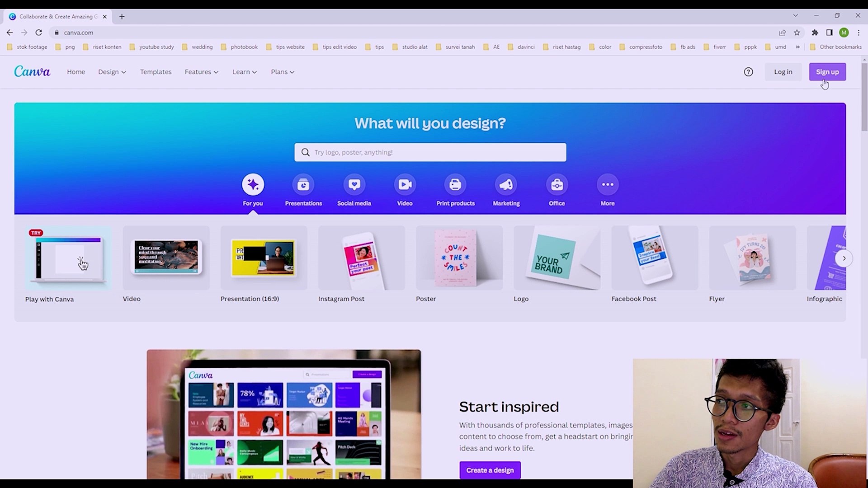868x488 pixels.
Task: Click the help question mark icon
Action: (x=748, y=72)
